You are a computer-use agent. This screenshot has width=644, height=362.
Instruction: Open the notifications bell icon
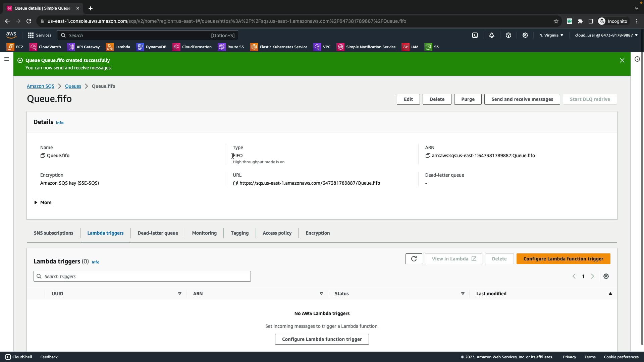[492, 35]
